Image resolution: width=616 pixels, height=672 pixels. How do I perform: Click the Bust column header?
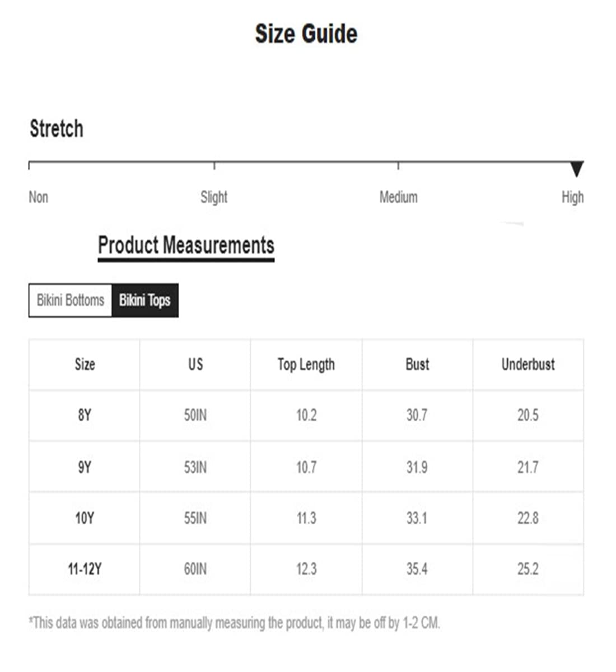pyautogui.click(x=417, y=365)
